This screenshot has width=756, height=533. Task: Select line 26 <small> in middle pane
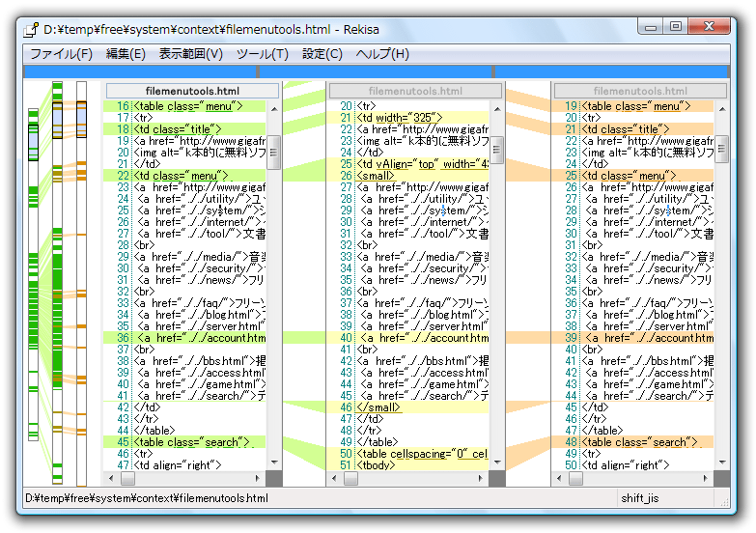pos(407,176)
